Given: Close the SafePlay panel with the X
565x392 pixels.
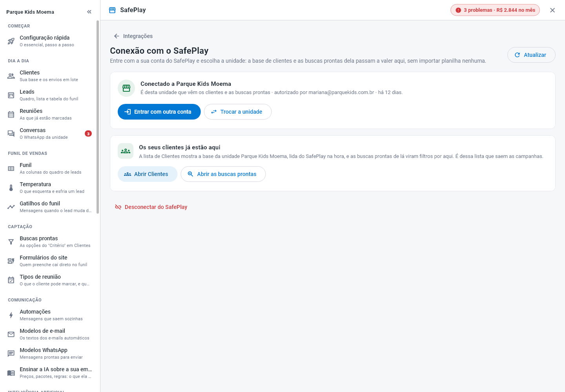Looking at the screenshot, I should coord(552,10).
